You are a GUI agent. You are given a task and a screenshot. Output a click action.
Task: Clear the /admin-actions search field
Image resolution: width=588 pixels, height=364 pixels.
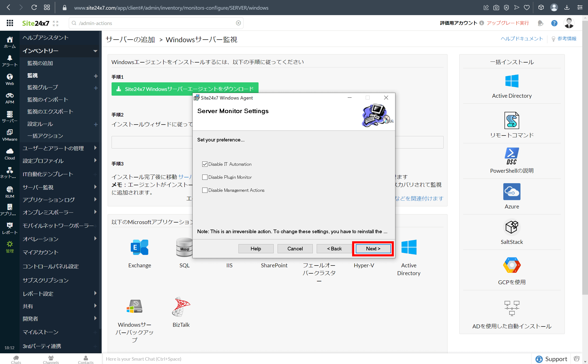point(238,23)
